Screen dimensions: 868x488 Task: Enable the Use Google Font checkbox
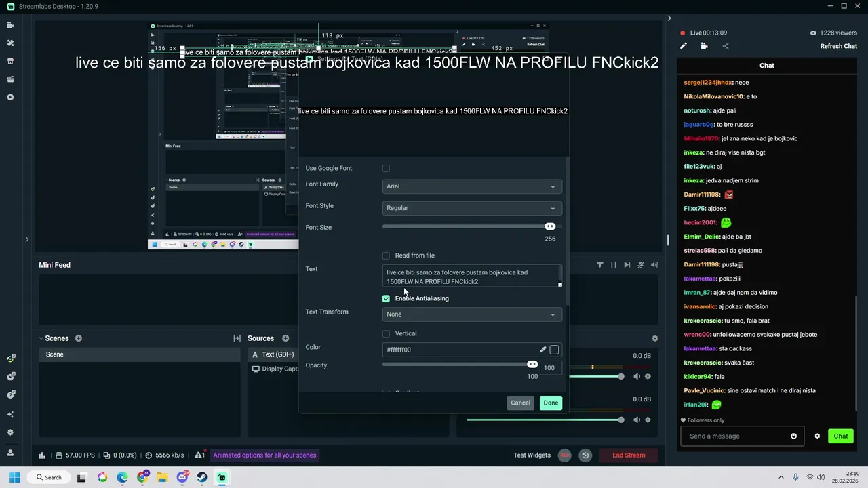[386, 168]
